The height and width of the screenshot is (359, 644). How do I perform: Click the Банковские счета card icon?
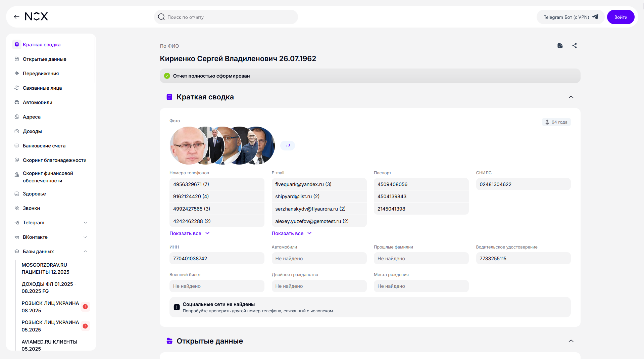[x=17, y=146]
